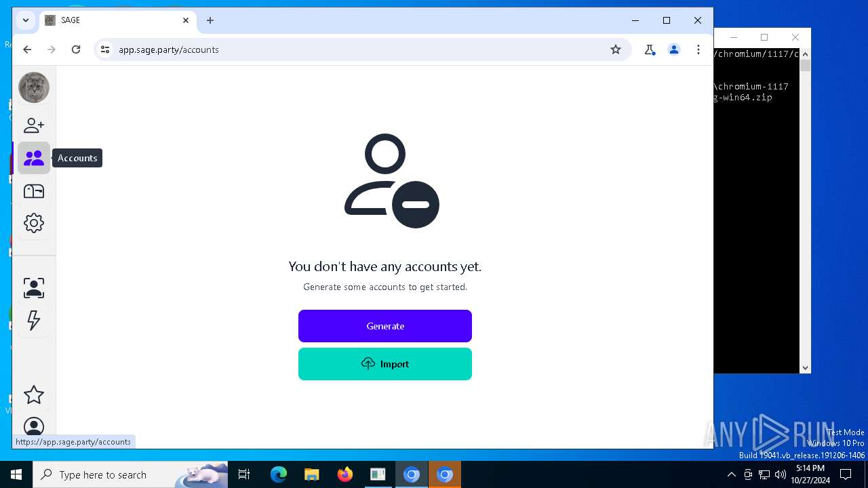Open the volume control in tray

[x=781, y=474]
